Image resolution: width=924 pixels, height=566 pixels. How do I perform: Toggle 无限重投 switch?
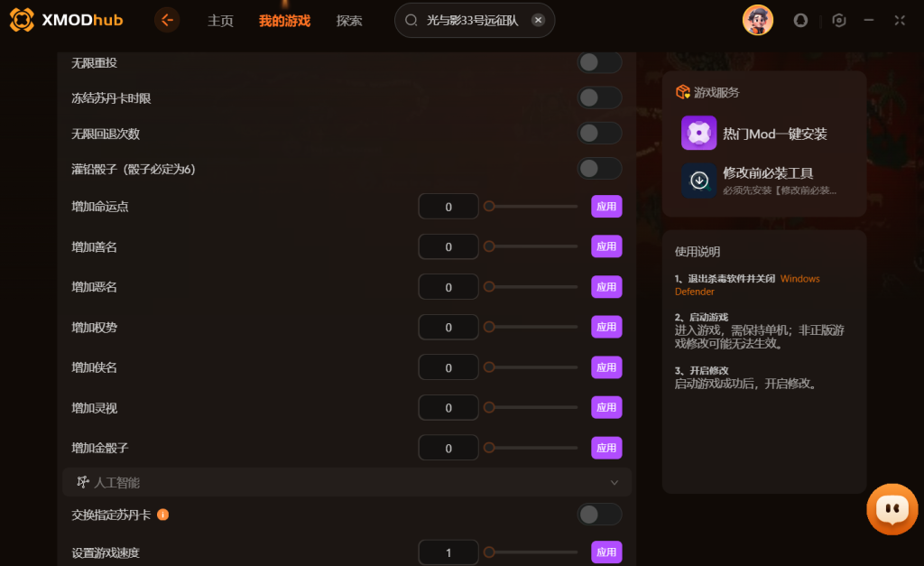pyautogui.click(x=599, y=62)
